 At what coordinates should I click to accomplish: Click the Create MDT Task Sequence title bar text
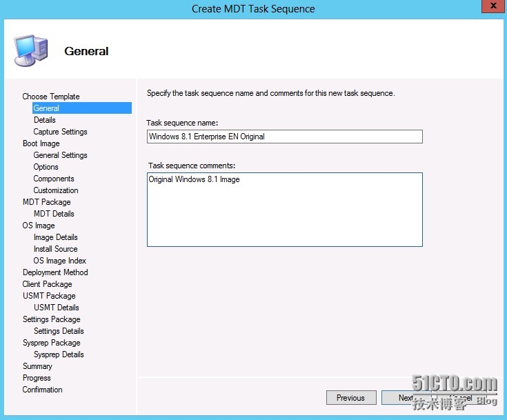253,9
